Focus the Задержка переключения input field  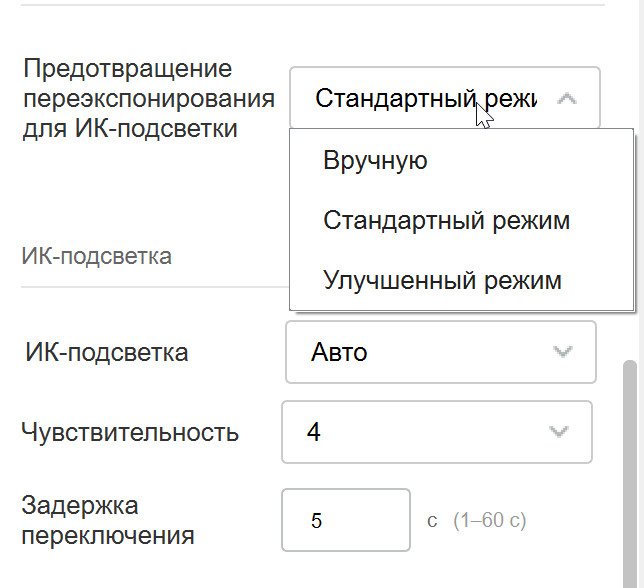click(346, 520)
